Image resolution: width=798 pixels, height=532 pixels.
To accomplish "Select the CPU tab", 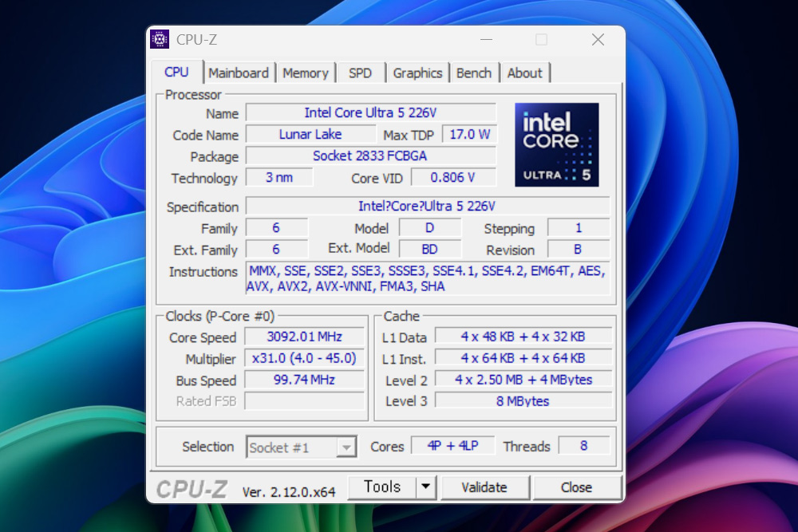I will (176, 73).
